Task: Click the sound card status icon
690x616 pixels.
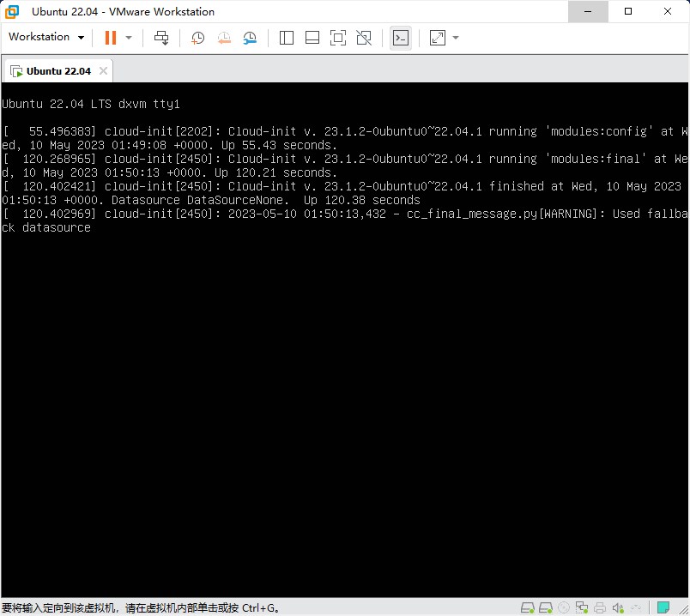Action: [618, 608]
